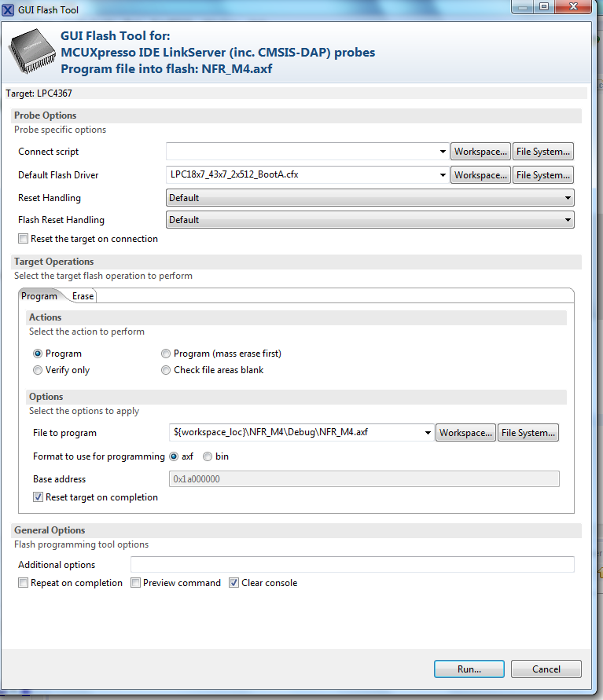
Task: Maximize the GUI Flash Tool window
Action: click(544, 7)
